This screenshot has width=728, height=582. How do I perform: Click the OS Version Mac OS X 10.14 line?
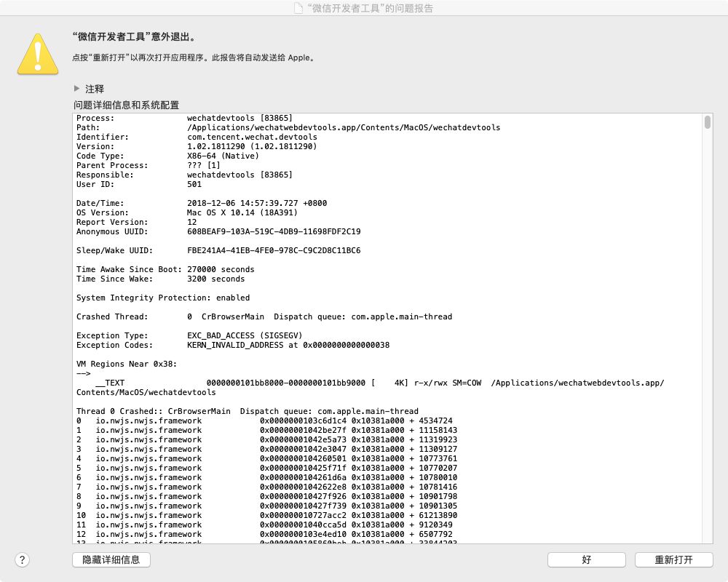point(186,212)
